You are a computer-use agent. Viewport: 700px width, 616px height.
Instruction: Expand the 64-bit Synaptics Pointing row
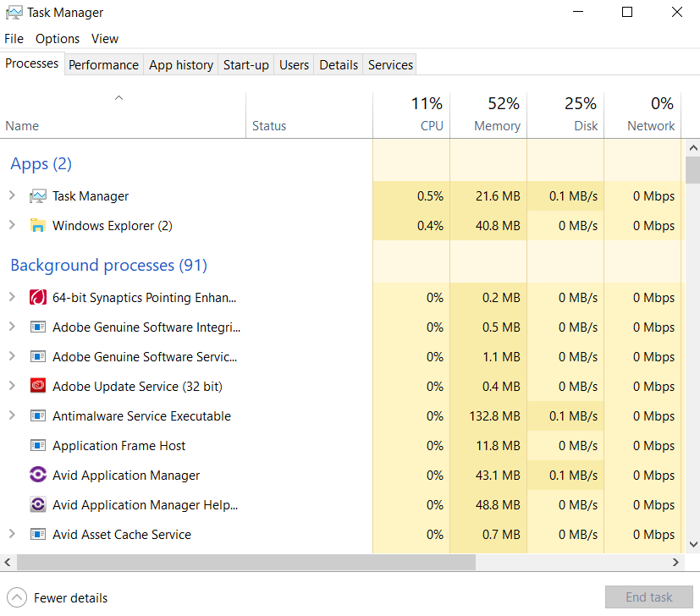pyautogui.click(x=12, y=297)
